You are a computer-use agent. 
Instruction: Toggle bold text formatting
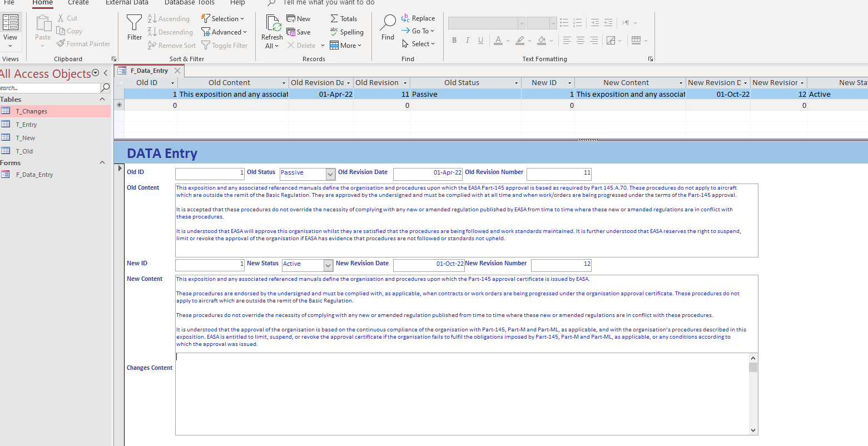tap(454, 40)
